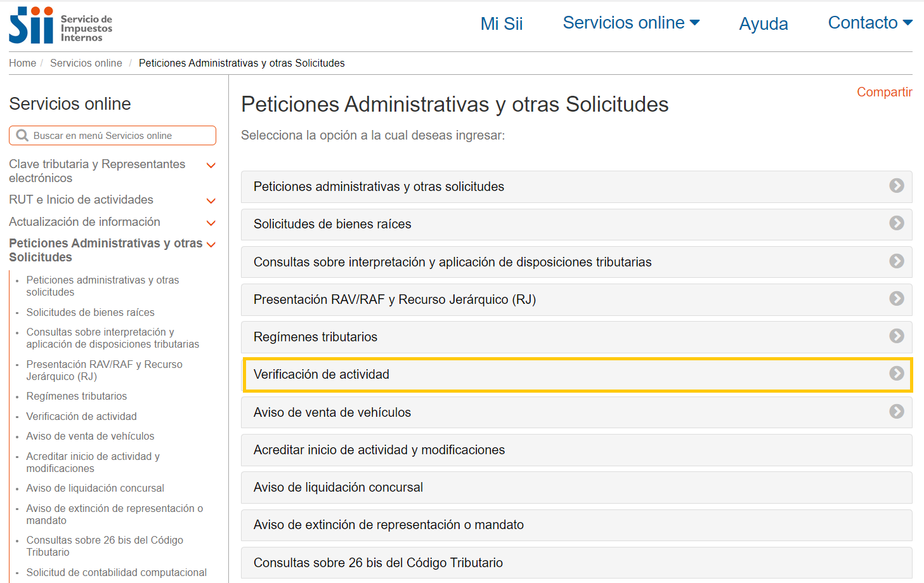Click the search magnifier icon in sidebar
Screen dimensions: 924x583
pos(22,135)
